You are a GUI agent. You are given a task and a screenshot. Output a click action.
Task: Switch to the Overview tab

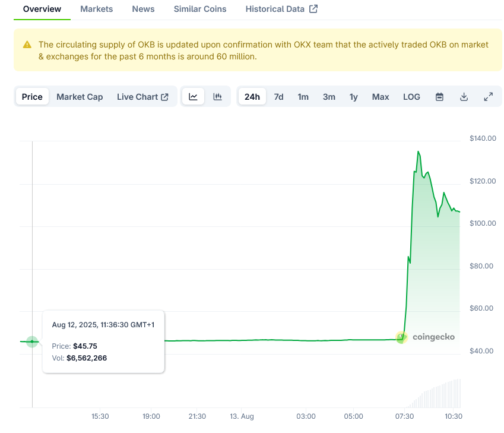42,9
